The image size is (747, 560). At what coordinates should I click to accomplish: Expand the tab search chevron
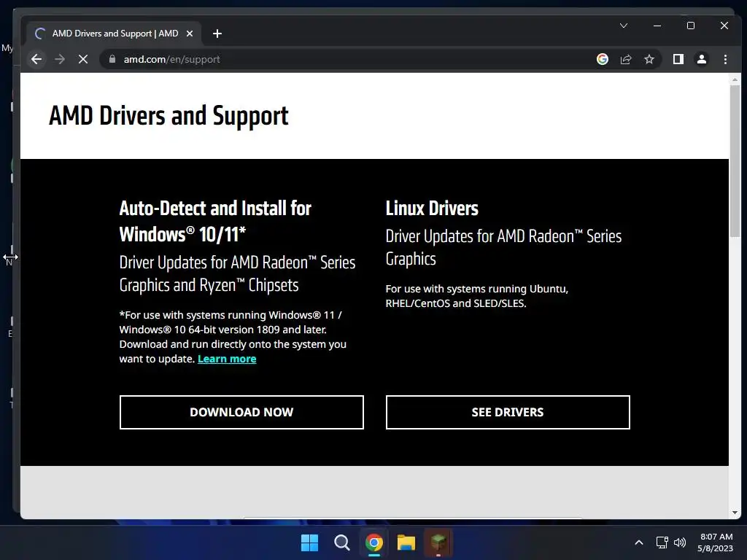tap(624, 26)
